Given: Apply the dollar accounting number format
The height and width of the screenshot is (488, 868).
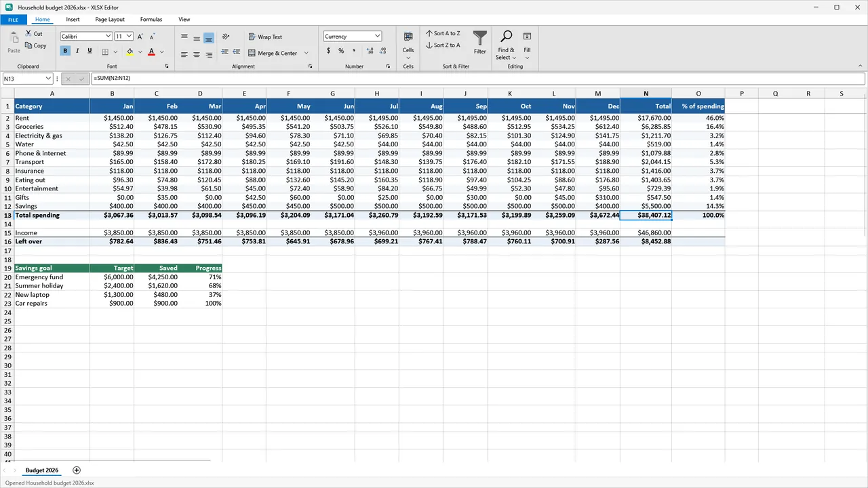Looking at the screenshot, I should pyautogui.click(x=329, y=51).
